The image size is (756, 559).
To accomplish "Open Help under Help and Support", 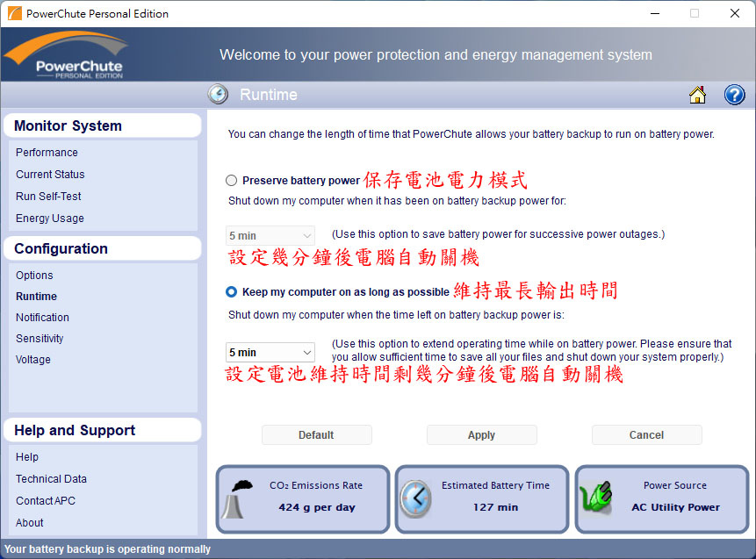I will tap(27, 457).
